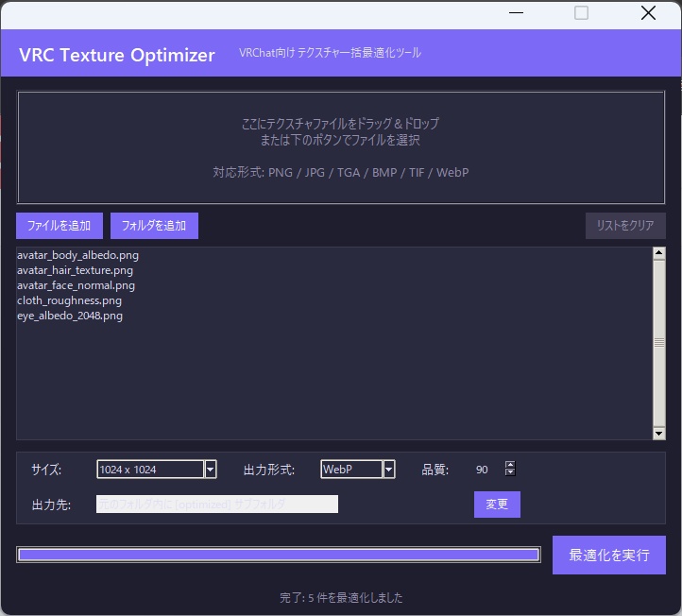Viewport: 682px width, 616px height.
Task: Click the file list scrollbar up arrow
Action: pyautogui.click(x=659, y=253)
